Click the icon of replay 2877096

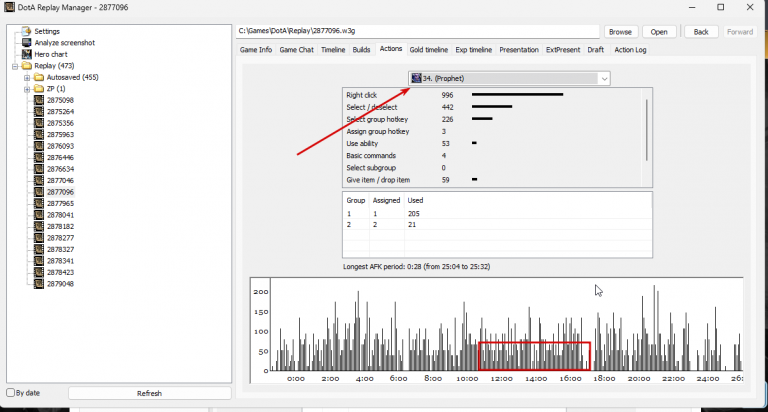tap(39, 192)
